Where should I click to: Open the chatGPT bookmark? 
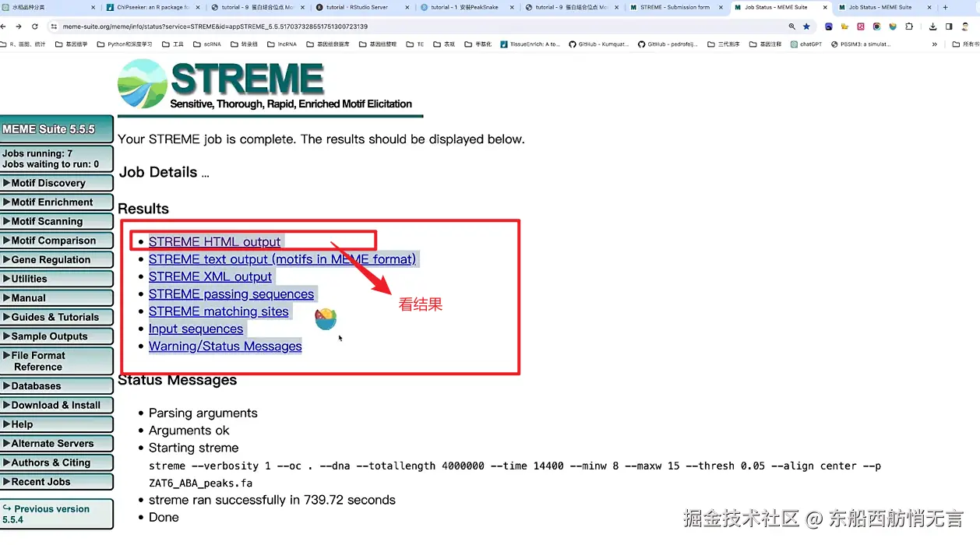point(806,44)
